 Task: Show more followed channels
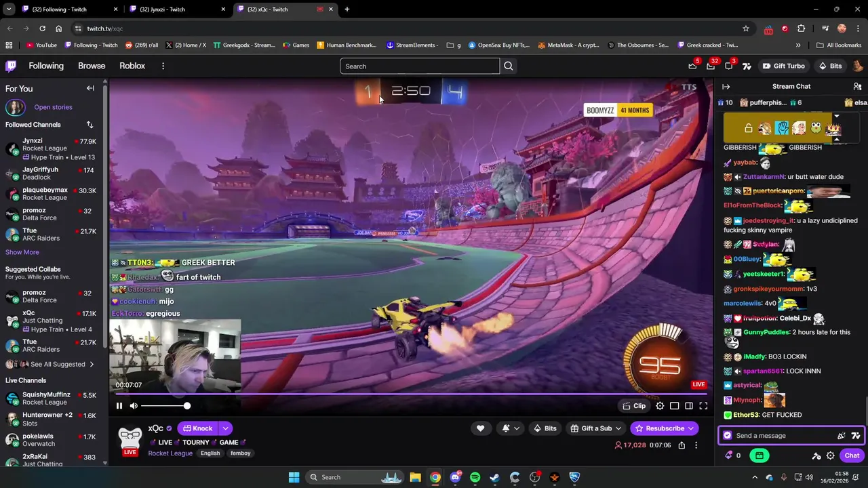pos(22,252)
